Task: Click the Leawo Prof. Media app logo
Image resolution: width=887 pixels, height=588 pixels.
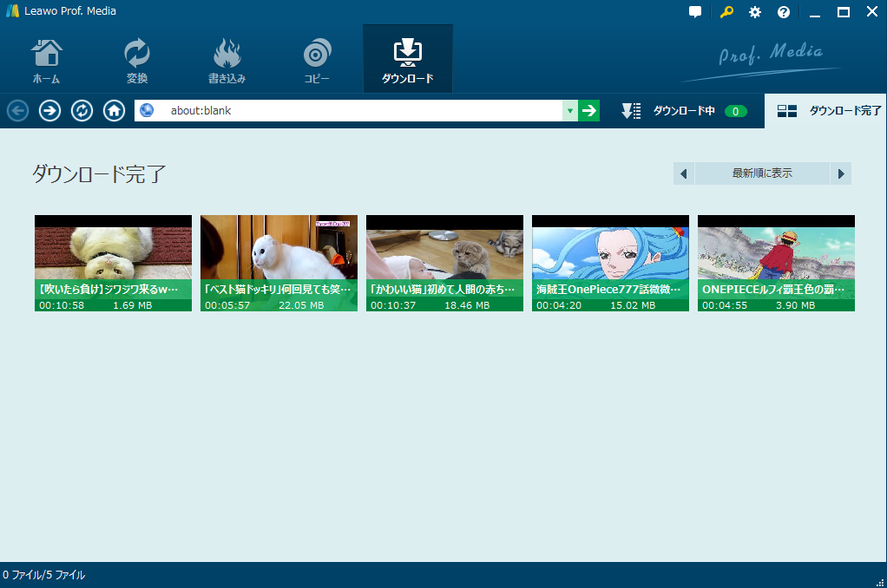Action: (12, 10)
